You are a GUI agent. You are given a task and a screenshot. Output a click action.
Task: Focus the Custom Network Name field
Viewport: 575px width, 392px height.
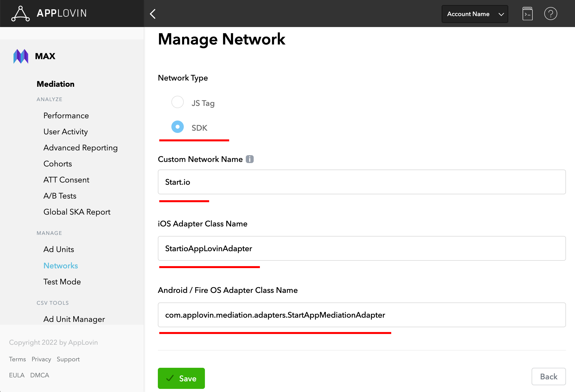point(362,182)
